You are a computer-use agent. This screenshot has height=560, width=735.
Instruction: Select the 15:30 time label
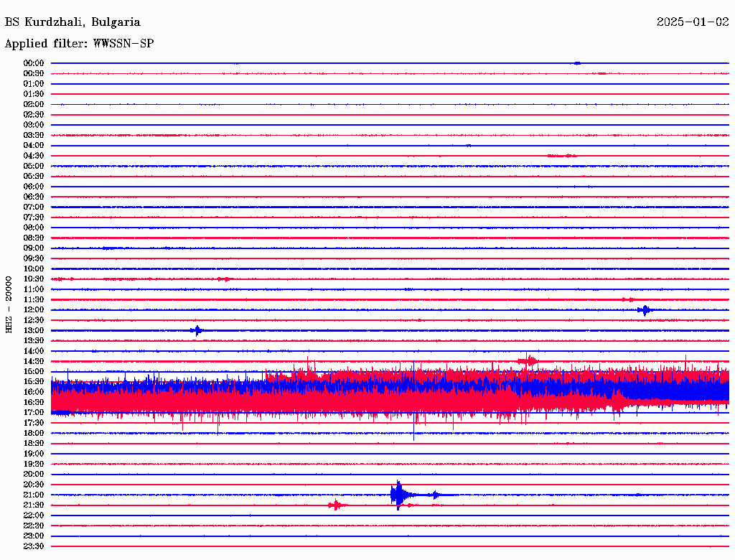(x=34, y=382)
